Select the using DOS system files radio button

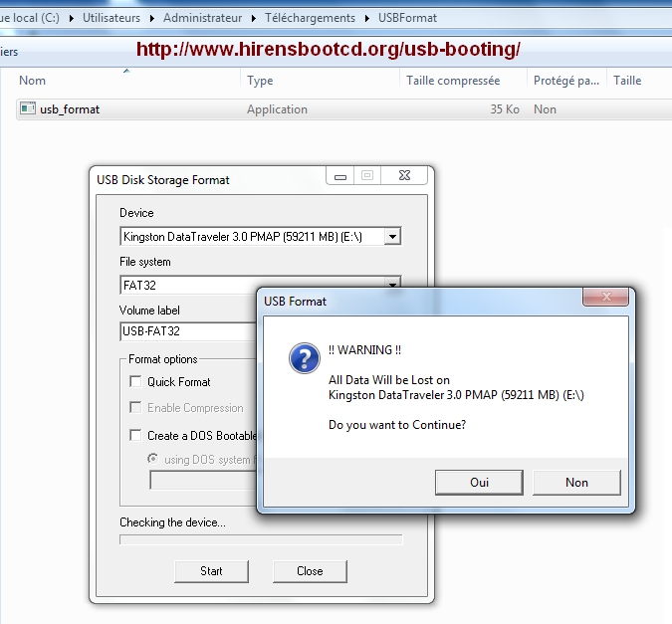tap(153, 459)
